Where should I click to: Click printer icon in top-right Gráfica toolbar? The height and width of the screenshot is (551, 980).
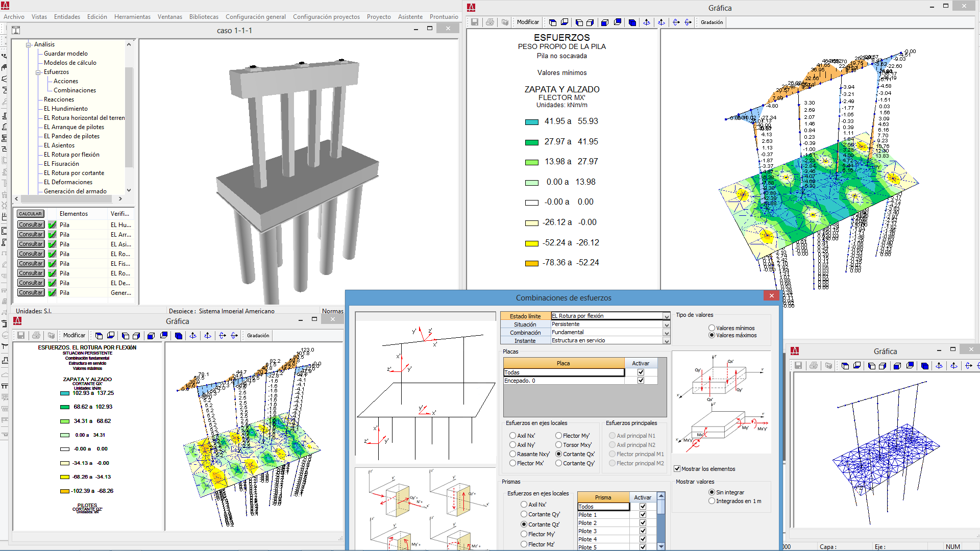point(490,22)
